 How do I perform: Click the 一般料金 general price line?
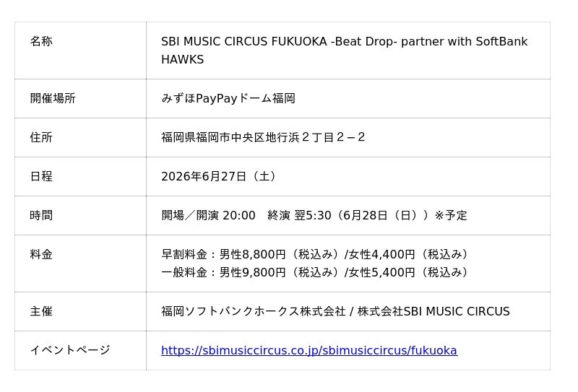click(x=316, y=273)
